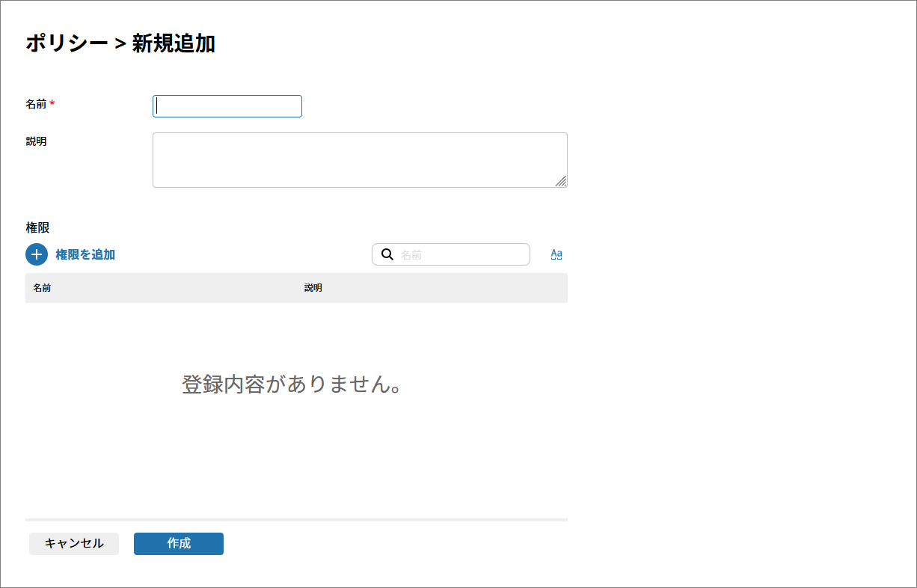Viewport: 917px width, 588px height.
Task: Click the blue plus icon to add permission
Action: [37, 254]
